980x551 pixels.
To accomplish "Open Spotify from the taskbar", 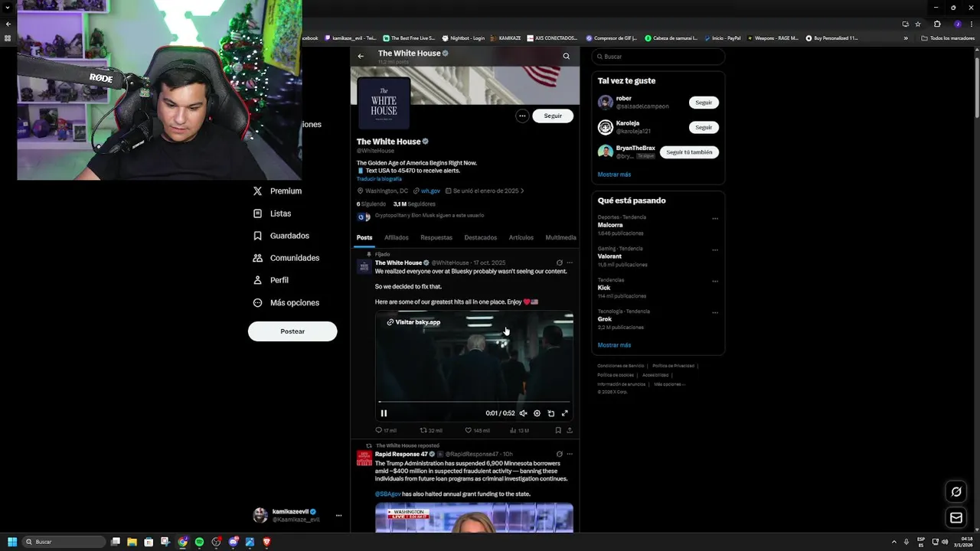I will tap(199, 542).
